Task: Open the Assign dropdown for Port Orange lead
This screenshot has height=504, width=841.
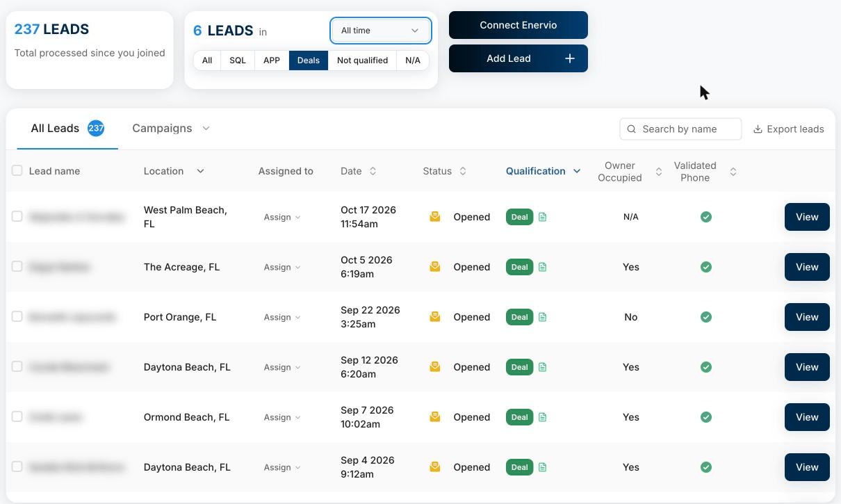Action: point(282,317)
